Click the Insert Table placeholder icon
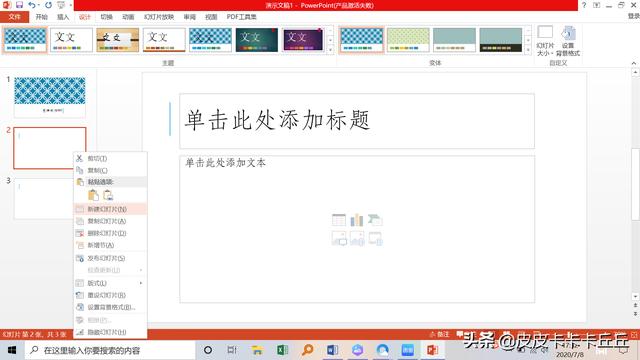Viewport: 640px width, 360px height. 339,220
